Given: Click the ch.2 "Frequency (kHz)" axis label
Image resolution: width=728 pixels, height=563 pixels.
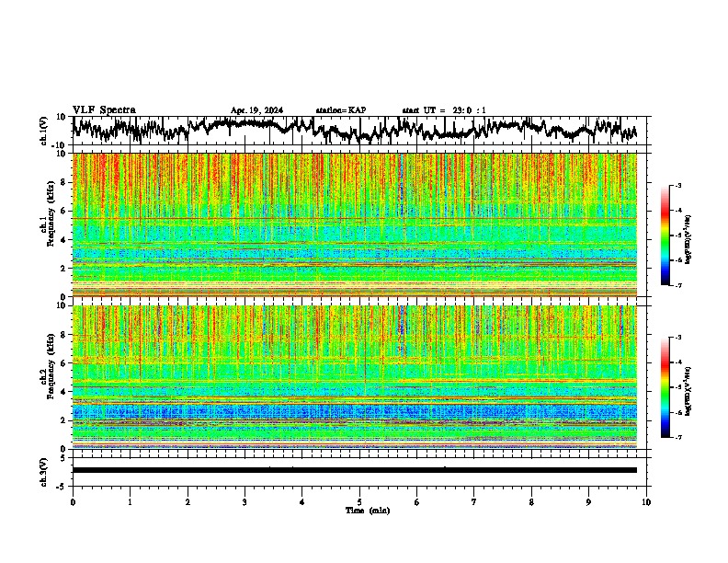Looking at the screenshot, I should pos(51,366).
